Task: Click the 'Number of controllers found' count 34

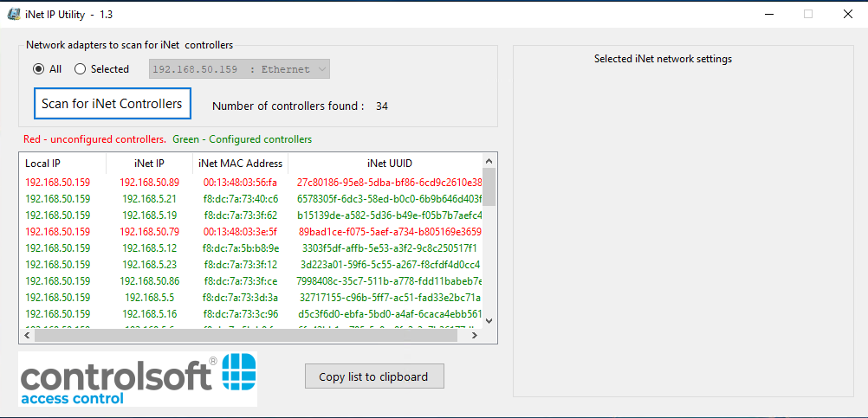Action: tap(382, 106)
